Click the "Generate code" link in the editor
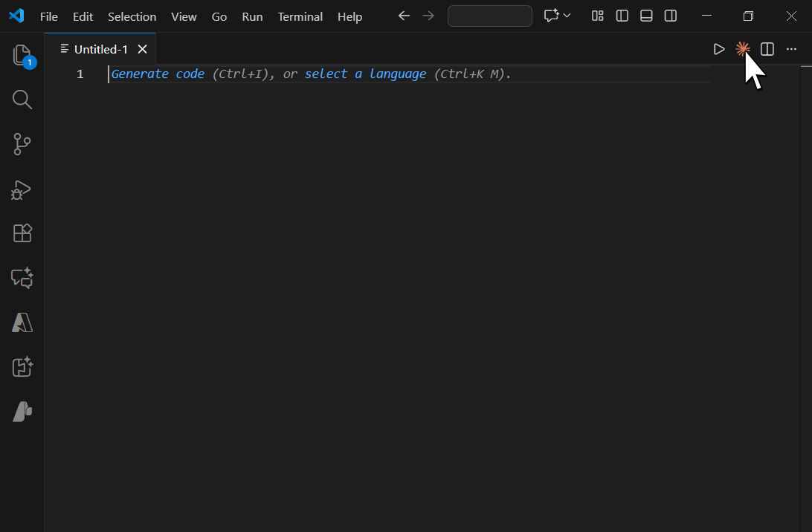Viewport: 812px width, 532px height. tap(158, 74)
